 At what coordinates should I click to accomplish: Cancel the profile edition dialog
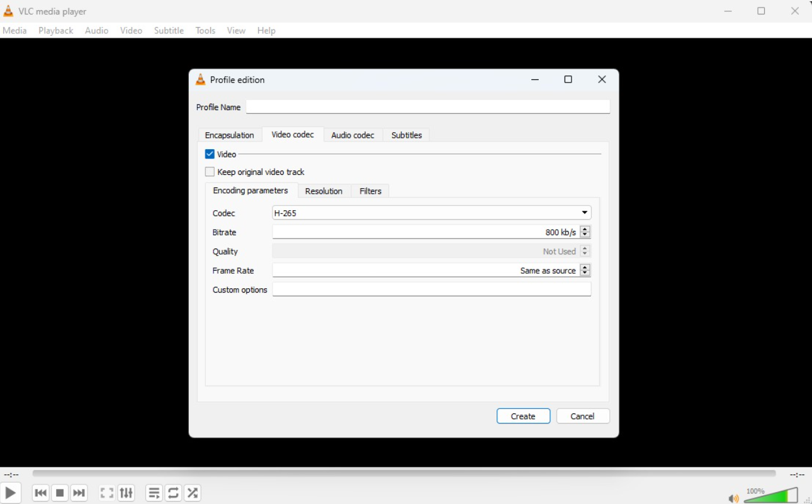coord(582,416)
